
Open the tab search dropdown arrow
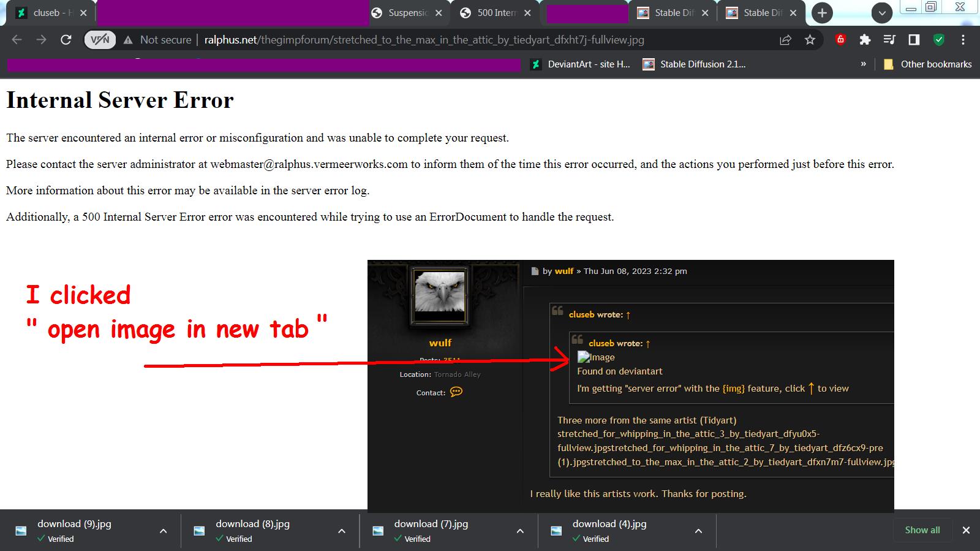pyautogui.click(x=881, y=13)
